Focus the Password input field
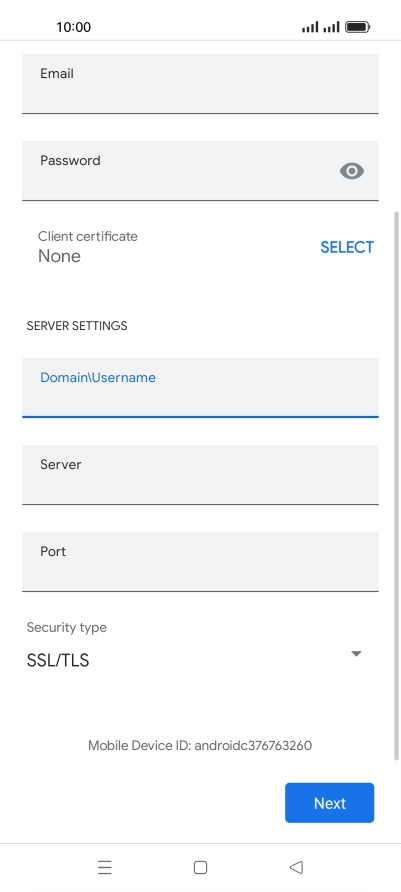 [x=200, y=171]
